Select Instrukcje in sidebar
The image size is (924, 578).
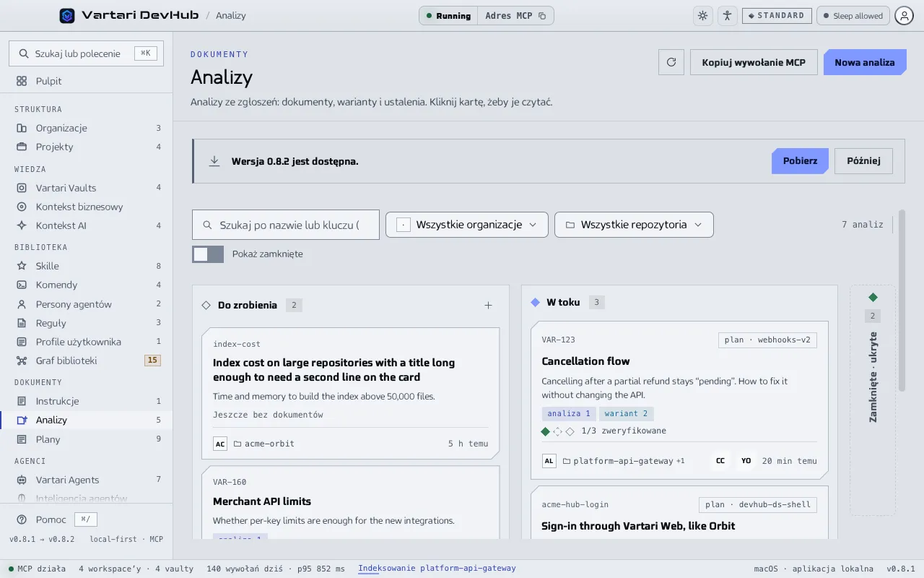(x=87, y=401)
